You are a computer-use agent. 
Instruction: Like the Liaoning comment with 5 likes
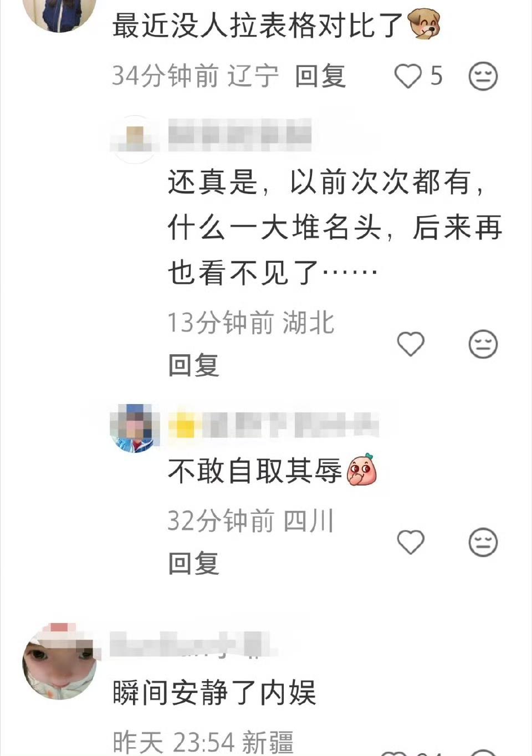click(x=408, y=76)
